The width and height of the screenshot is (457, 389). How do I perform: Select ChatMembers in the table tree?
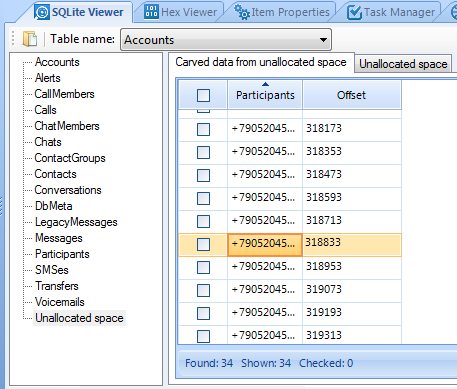pos(67,126)
